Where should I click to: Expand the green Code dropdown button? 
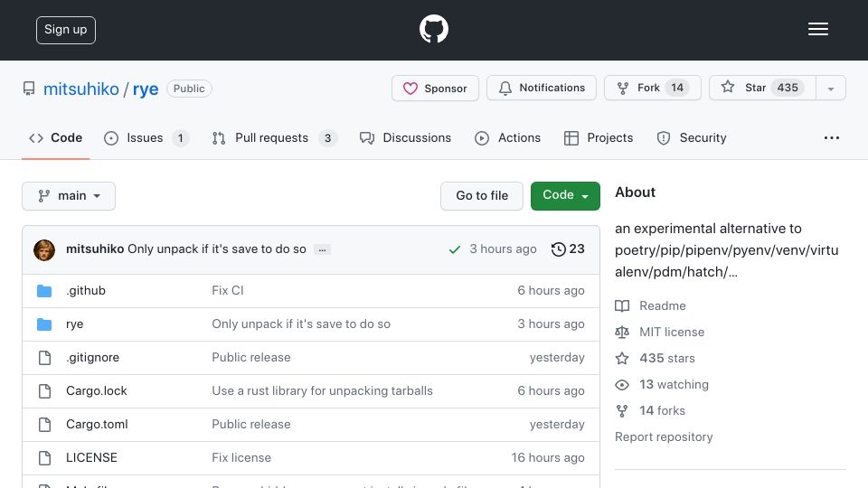point(565,196)
